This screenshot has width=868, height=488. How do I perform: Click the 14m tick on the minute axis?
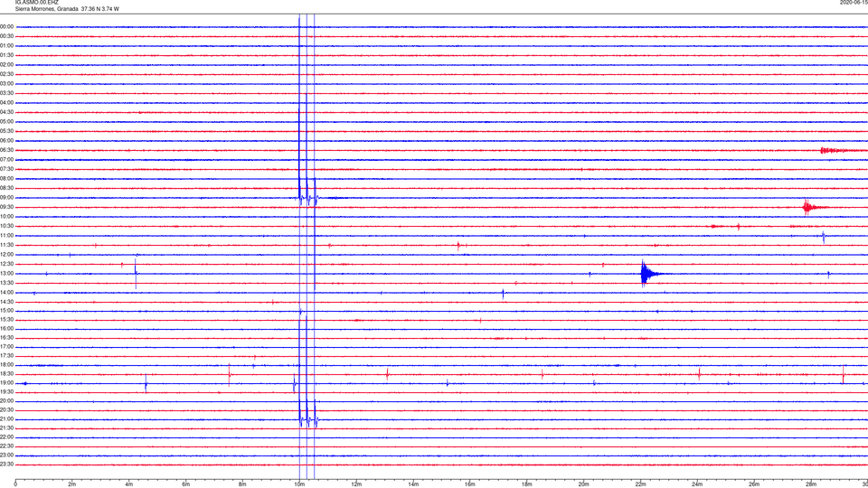(413, 484)
